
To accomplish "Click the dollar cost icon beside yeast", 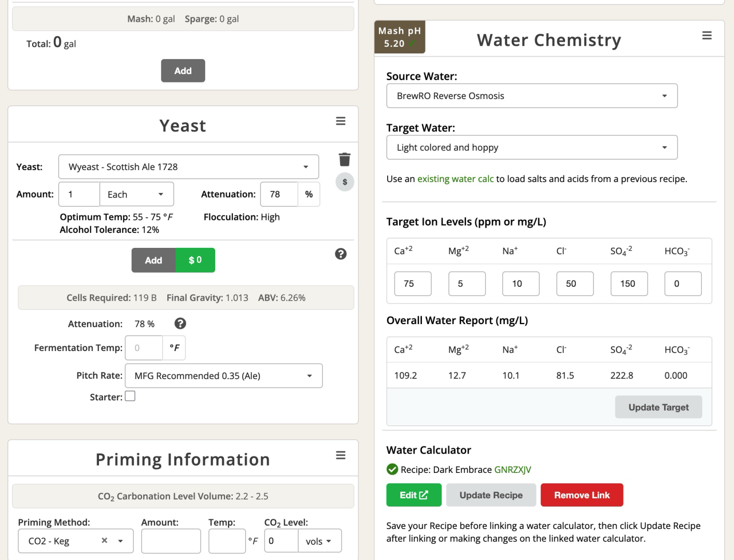I will pyautogui.click(x=345, y=182).
